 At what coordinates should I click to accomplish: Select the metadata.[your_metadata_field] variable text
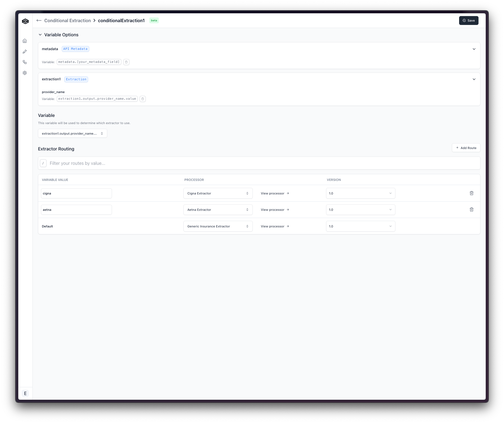[89, 62]
